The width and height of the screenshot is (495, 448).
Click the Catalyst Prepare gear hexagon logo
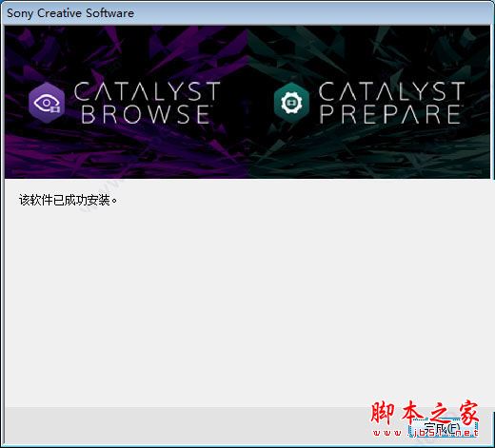[291, 103]
